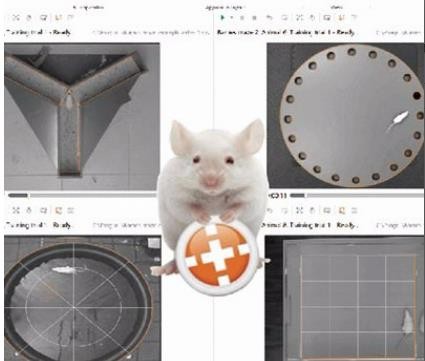Click the progress bar below the Barnes maze video
The image size is (425, 361).
click(x=357, y=195)
